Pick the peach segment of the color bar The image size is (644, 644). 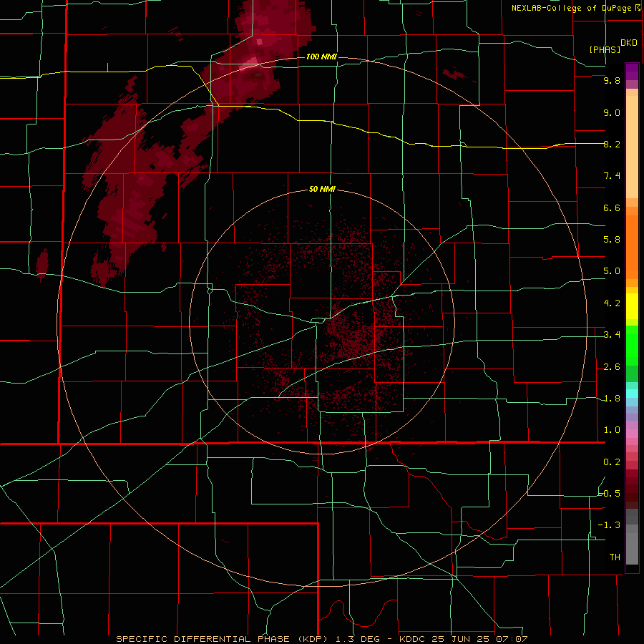[x=632, y=147]
